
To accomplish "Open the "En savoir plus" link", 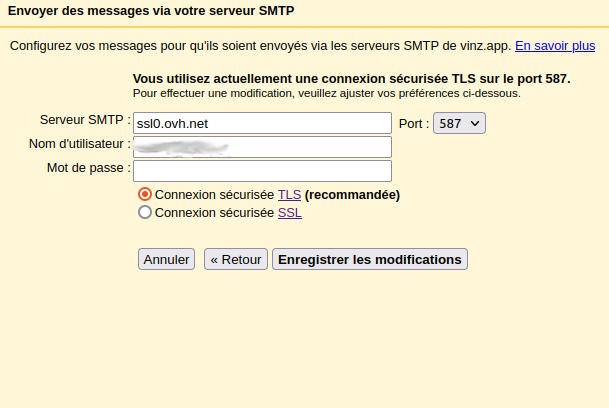I will (x=555, y=46).
